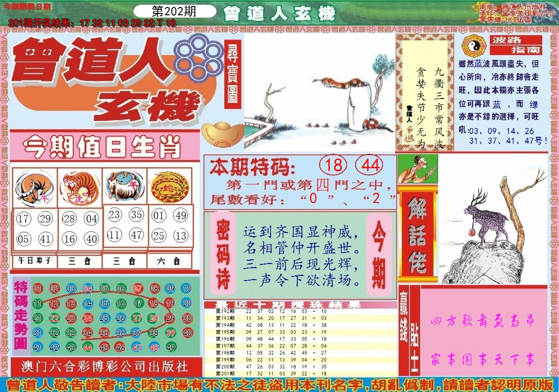Click ball 30 in the trend chart
Viewport: 559px width, 392px height.
pos(187,318)
